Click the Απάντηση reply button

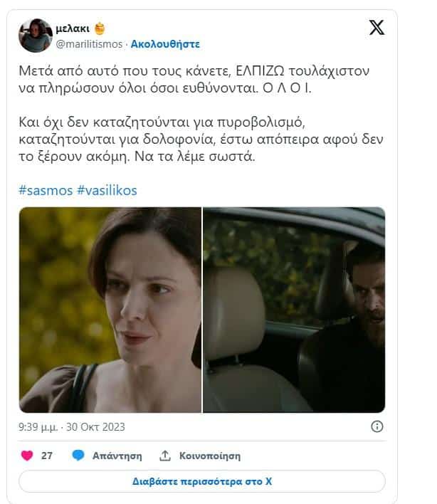click(117, 456)
